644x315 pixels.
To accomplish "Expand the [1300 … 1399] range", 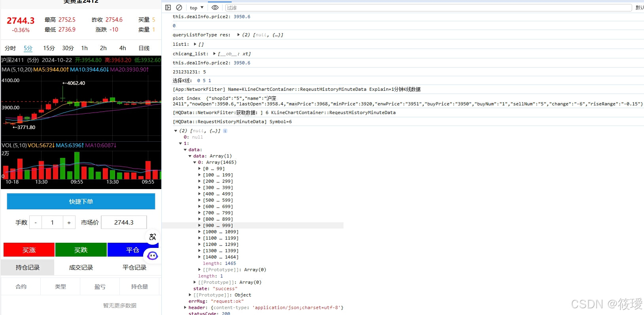I will tap(199, 251).
